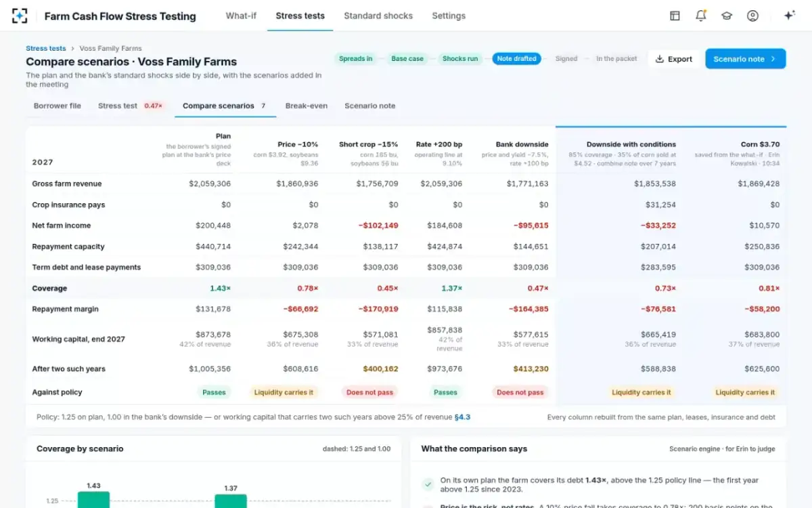The image size is (812, 508).
Task: Click the blue Scenario note button
Action: (745, 59)
